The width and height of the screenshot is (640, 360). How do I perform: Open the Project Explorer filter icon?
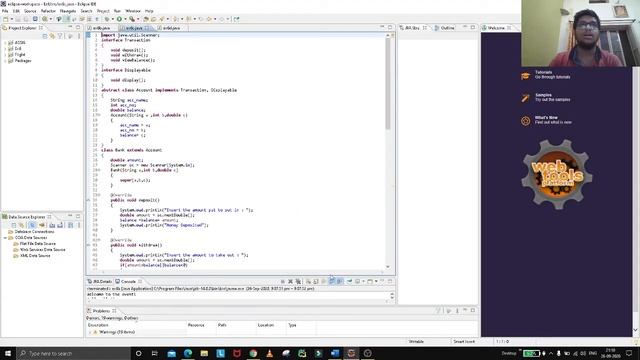tap(60, 36)
